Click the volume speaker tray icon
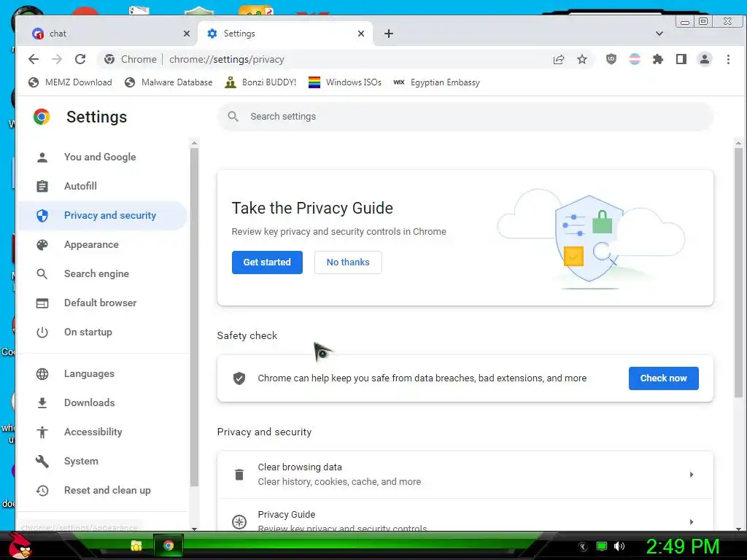This screenshot has width=747, height=560. click(619, 546)
